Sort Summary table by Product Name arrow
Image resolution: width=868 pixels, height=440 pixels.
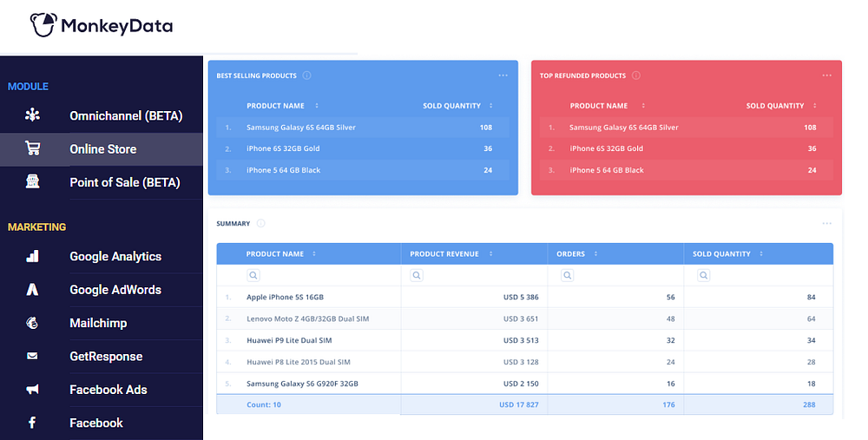[314, 254]
